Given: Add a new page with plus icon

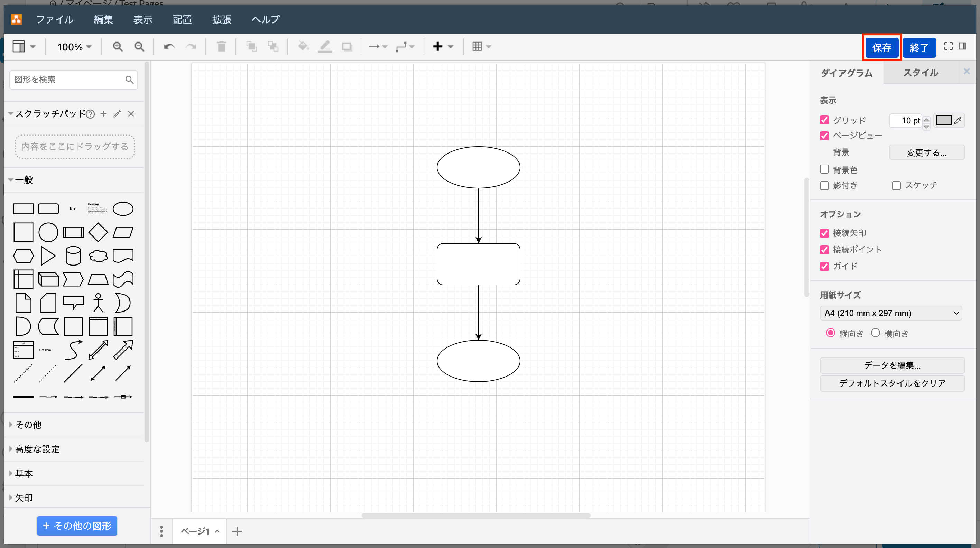Looking at the screenshot, I should [x=237, y=531].
